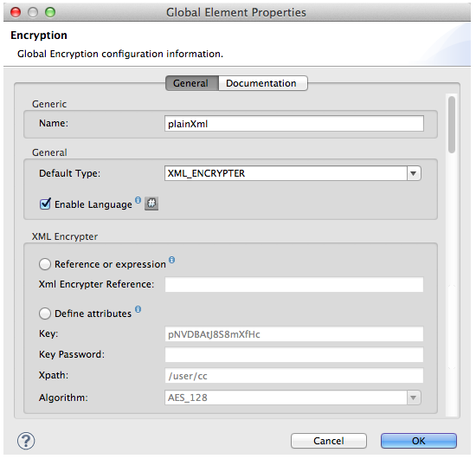Click the minimize window button

tap(33, 12)
